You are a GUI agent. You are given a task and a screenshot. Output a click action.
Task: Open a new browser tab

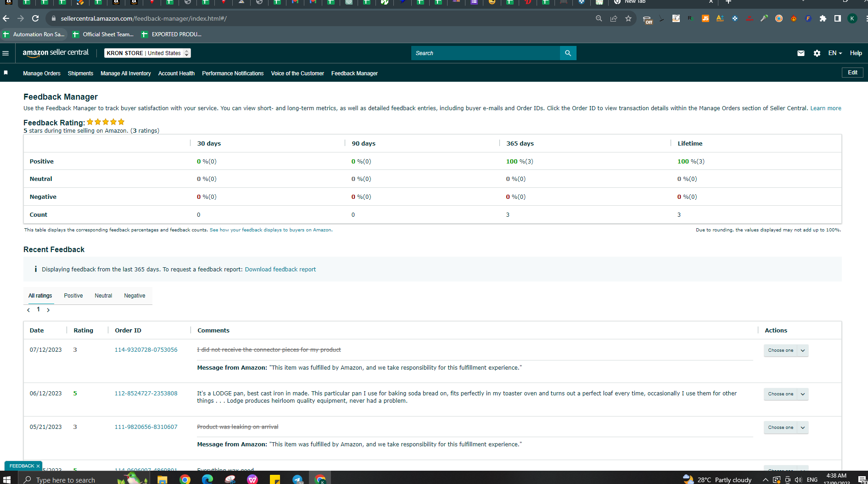click(728, 2)
